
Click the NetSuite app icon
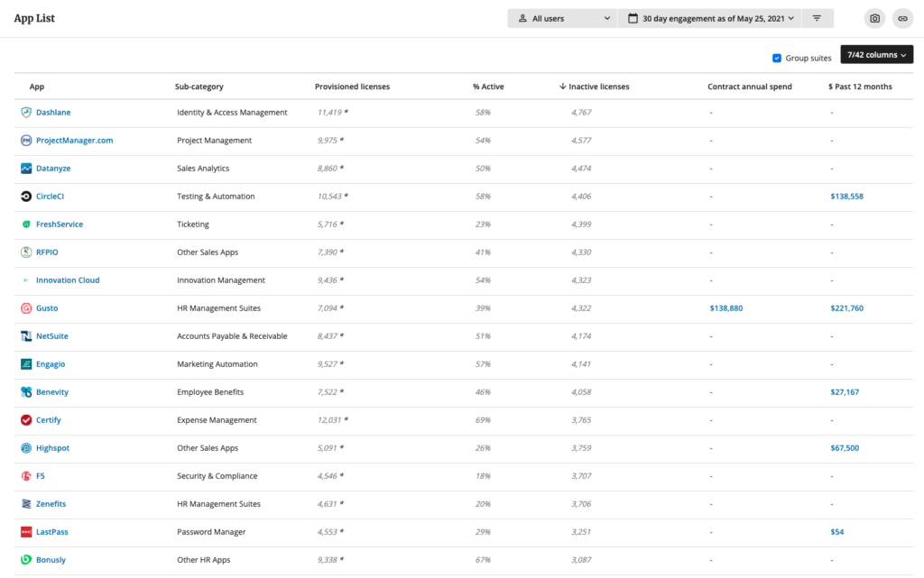tap(26, 336)
